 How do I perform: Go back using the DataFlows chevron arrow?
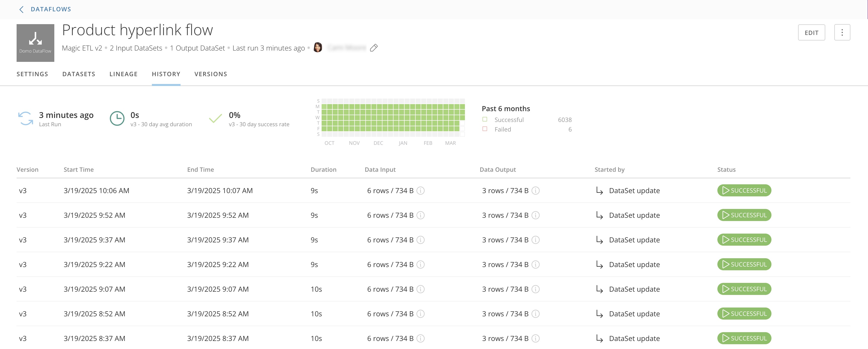pos(22,10)
